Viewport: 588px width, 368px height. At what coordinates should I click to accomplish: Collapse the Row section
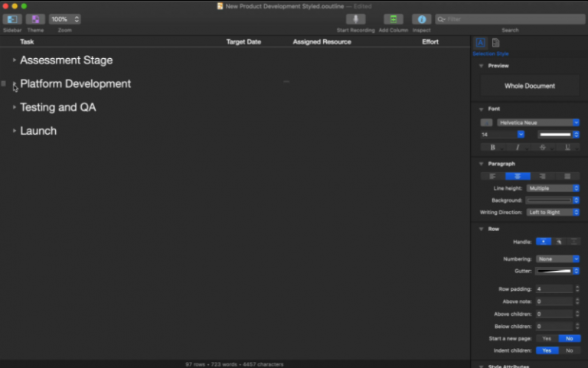point(481,229)
